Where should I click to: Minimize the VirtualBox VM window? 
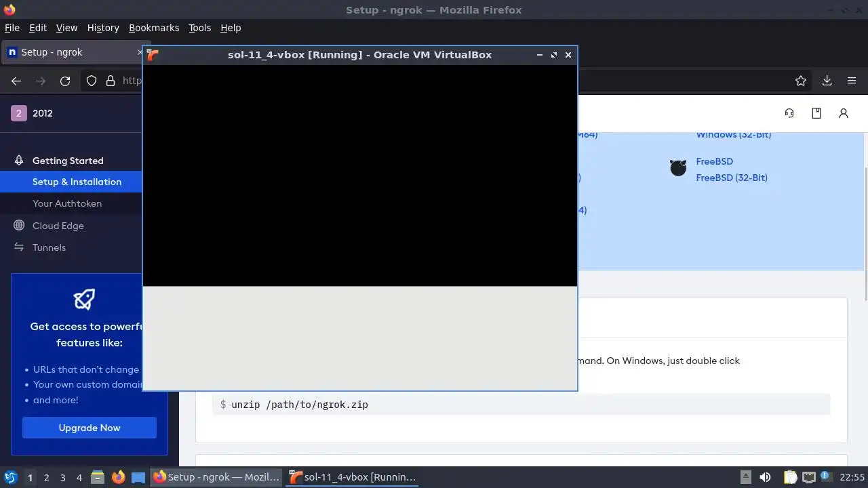click(540, 55)
